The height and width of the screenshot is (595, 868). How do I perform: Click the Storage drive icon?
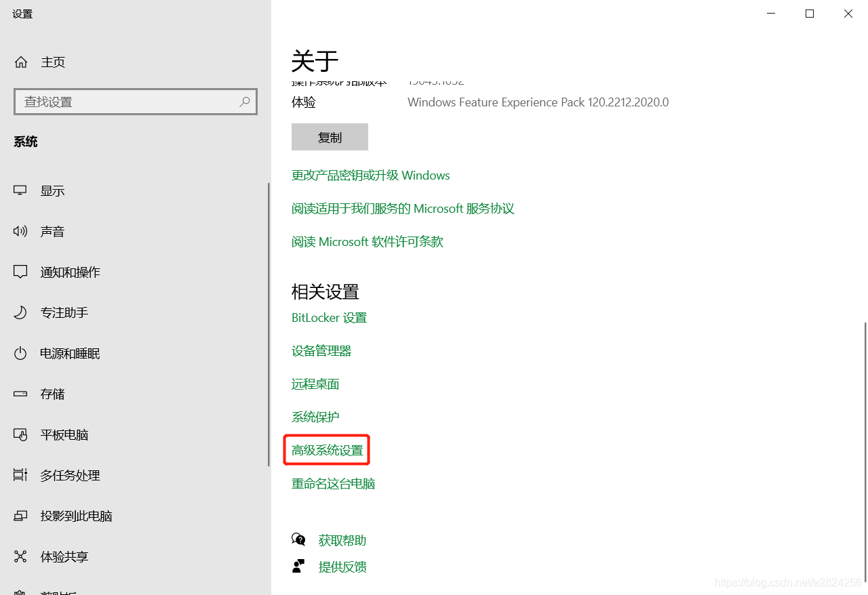tap(20, 394)
